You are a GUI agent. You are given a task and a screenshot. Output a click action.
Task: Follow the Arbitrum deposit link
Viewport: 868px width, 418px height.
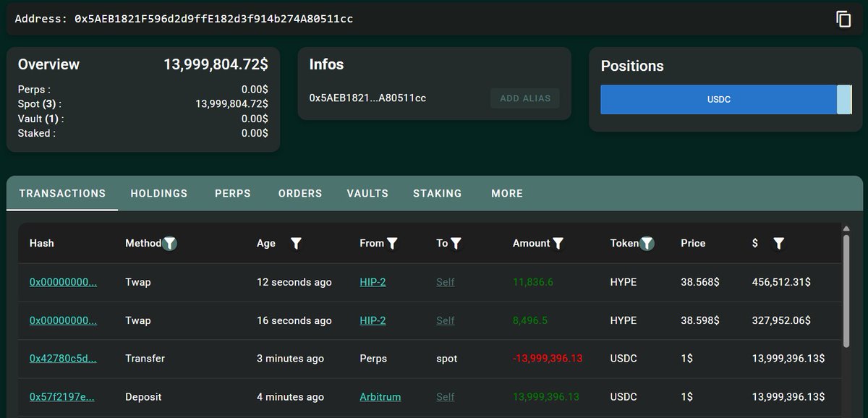[380, 396]
